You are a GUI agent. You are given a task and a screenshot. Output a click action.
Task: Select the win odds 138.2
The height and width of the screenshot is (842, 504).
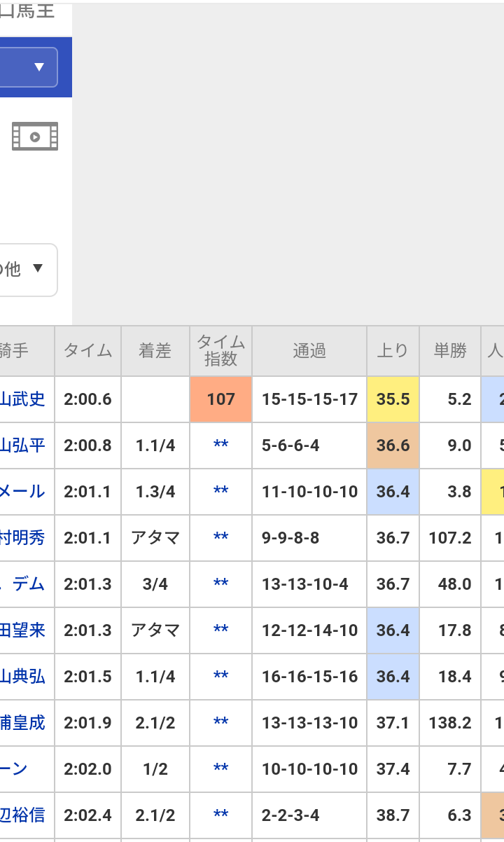tap(450, 723)
